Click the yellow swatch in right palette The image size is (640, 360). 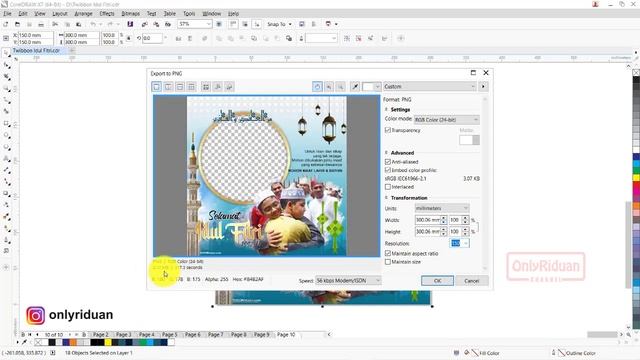(x=636, y=177)
